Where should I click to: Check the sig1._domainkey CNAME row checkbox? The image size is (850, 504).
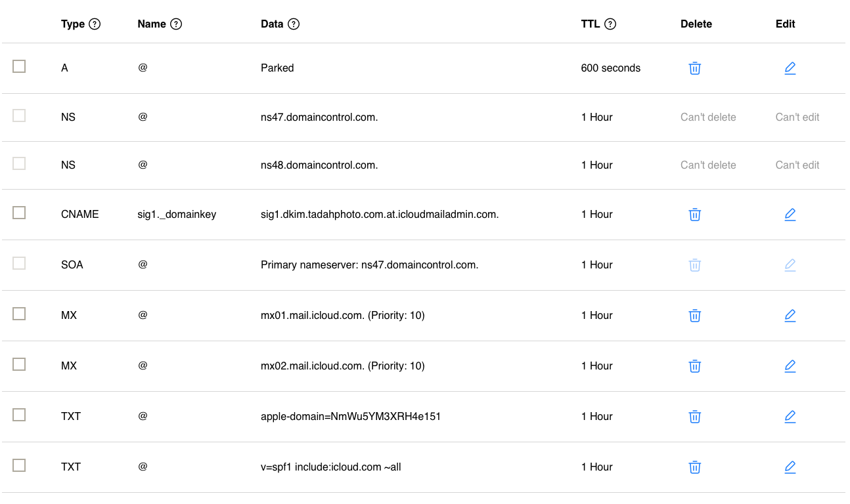click(19, 213)
